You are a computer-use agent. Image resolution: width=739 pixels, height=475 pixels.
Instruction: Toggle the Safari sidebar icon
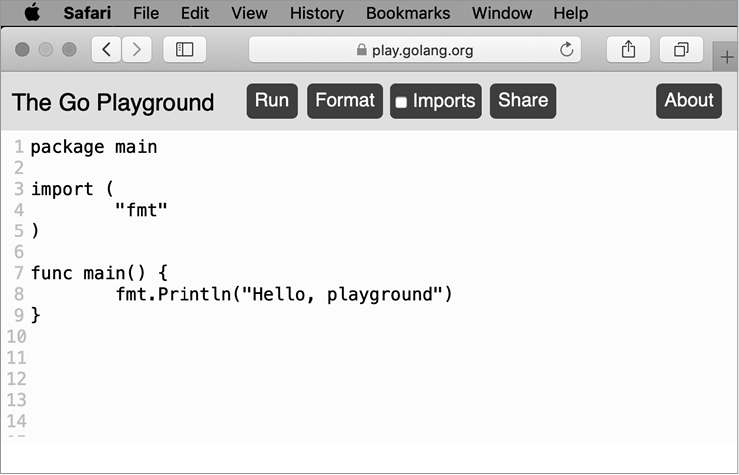coord(184,50)
